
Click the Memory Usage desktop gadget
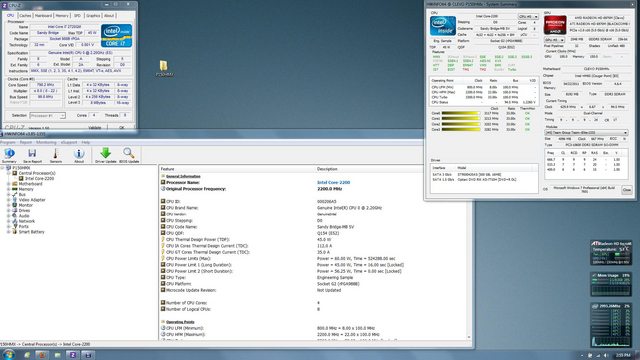[x=610, y=284]
